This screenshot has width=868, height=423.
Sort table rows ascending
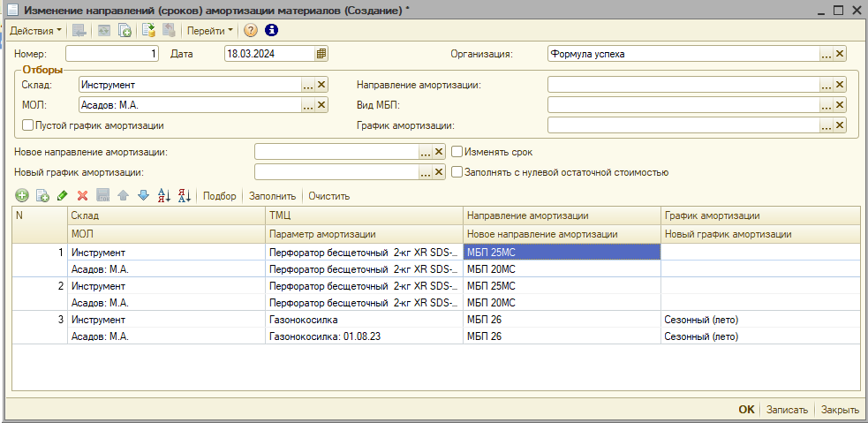[x=164, y=195]
